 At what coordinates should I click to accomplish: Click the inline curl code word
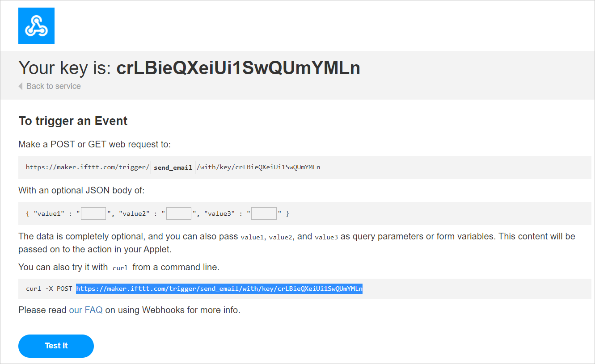tap(120, 268)
